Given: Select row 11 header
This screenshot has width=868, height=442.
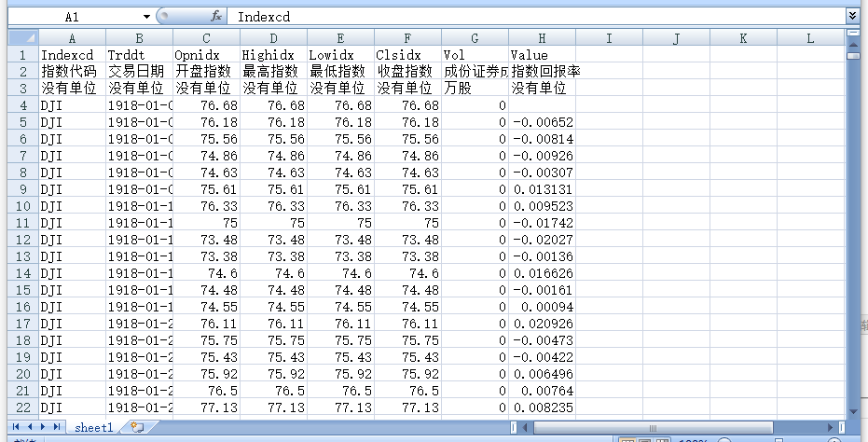Looking at the screenshot, I should tap(22, 223).
